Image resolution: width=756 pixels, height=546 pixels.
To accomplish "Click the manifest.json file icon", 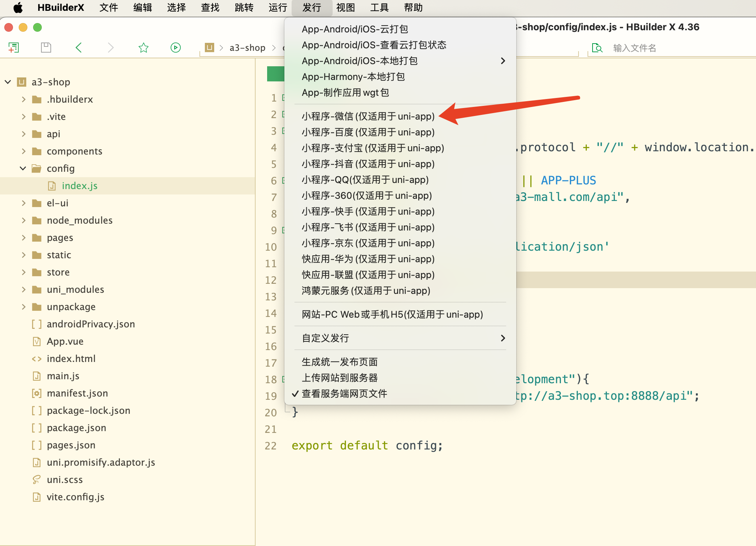I will [x=37, y=393].
